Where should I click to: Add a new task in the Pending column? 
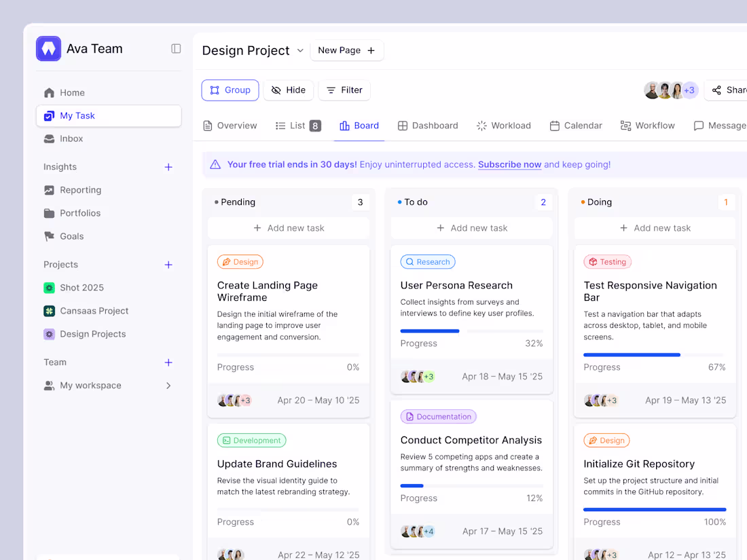288,227
